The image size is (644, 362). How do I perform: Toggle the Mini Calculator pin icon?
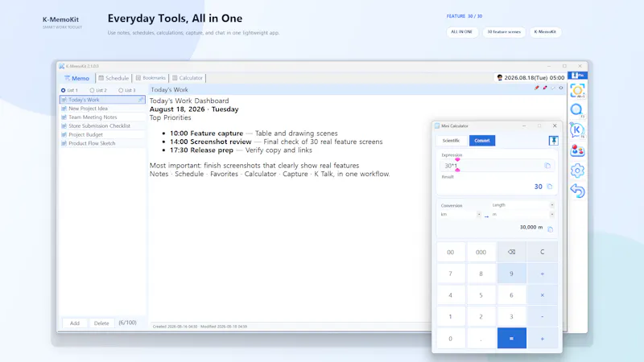[553, 141]
